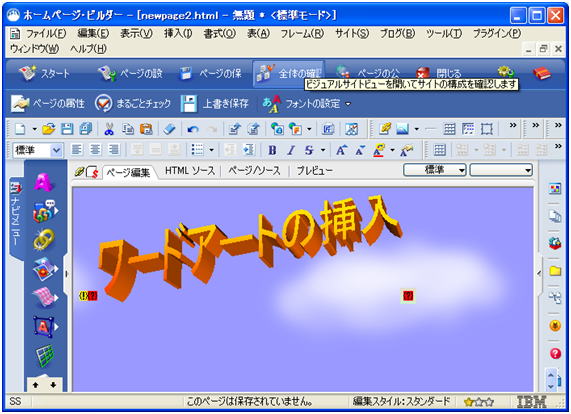Screen dimensions: 571x414
Task: Align text left
Action: [76, 150]
